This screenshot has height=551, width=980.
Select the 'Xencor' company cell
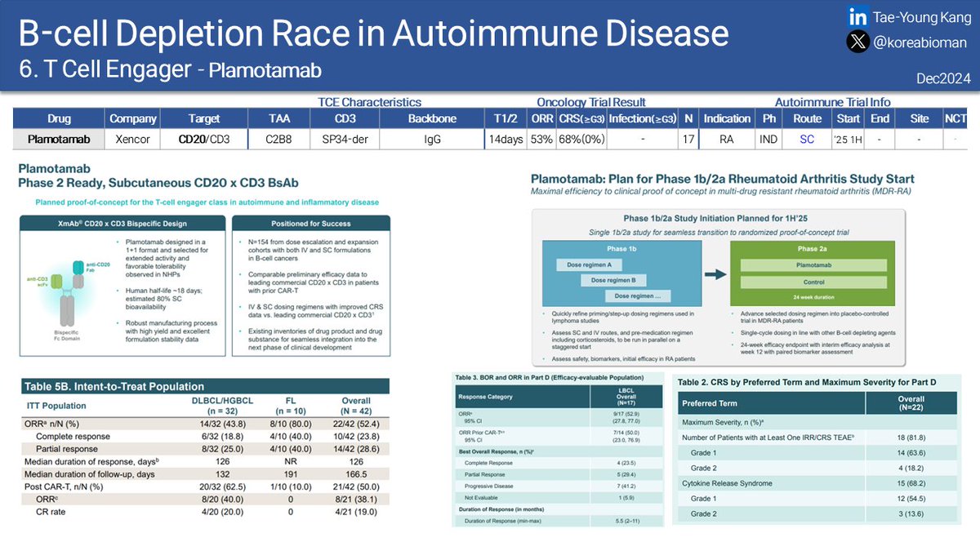click(x=132, y=140)
